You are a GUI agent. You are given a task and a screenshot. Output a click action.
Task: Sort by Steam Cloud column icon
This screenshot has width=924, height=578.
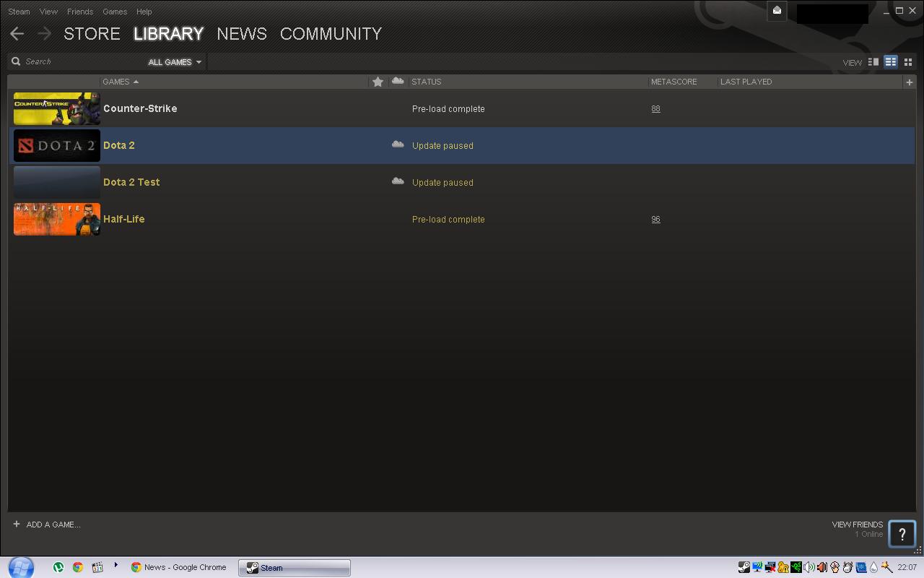click(x=398, y=81)
